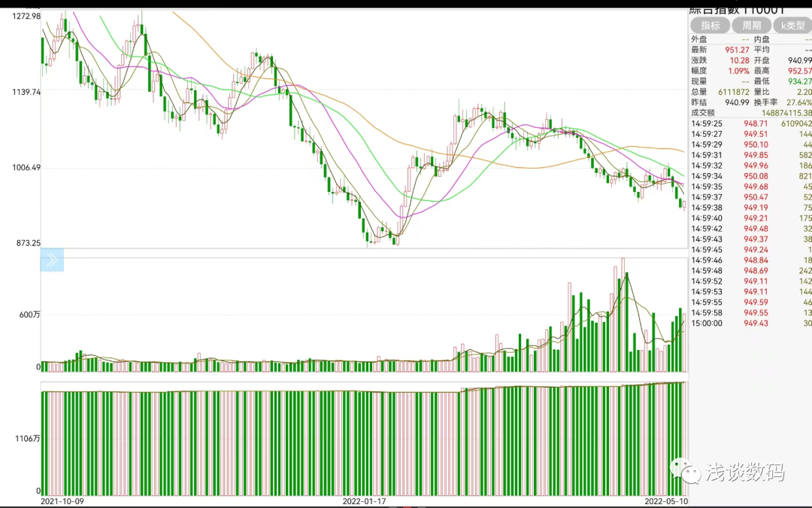
Task: Select the 涨跌 value 10.28
Action: pos(739,60)
